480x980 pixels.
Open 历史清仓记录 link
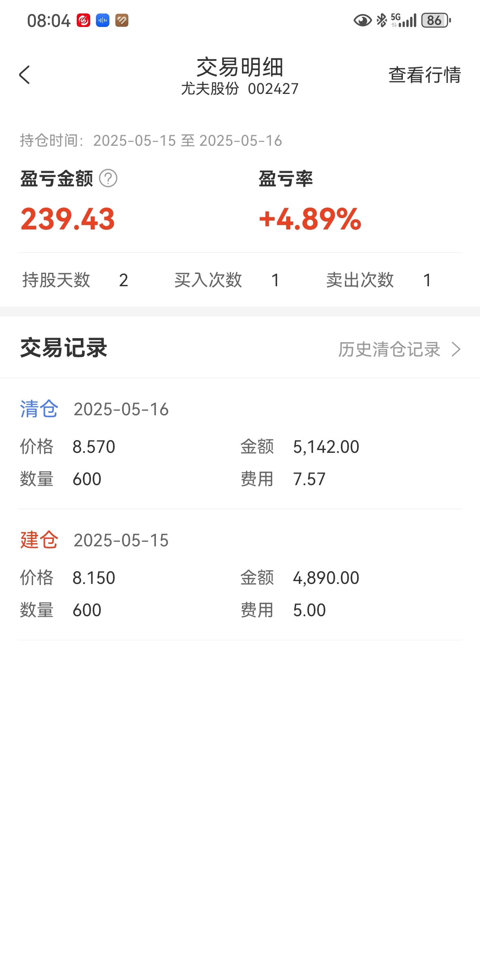(x=389, y=350)
